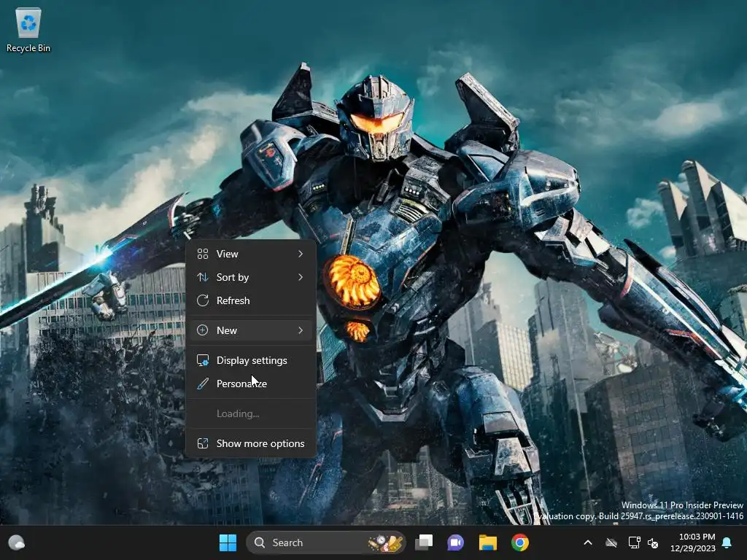The height and width of the screenshot is (560, 747).
Task: Select View in the context menu
Action: pyautogui.click(x=251, y=254)
